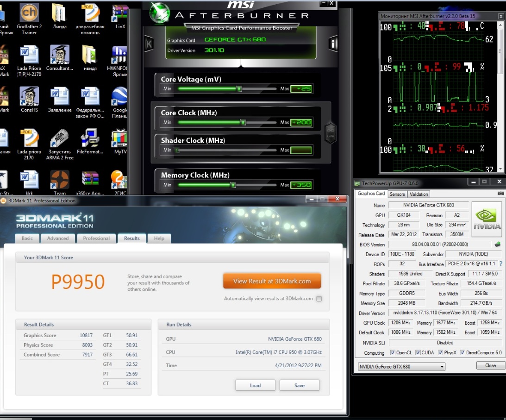Click the monitoring window scrollbar down arrow
The width and height of the screenshot is (506, 420).
tap(500, 169)
